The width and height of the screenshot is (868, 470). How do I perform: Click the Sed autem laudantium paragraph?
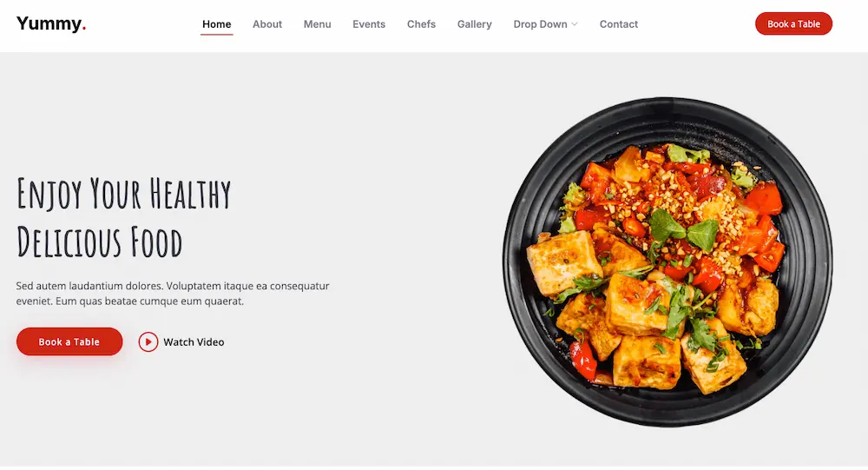(173, 293)
